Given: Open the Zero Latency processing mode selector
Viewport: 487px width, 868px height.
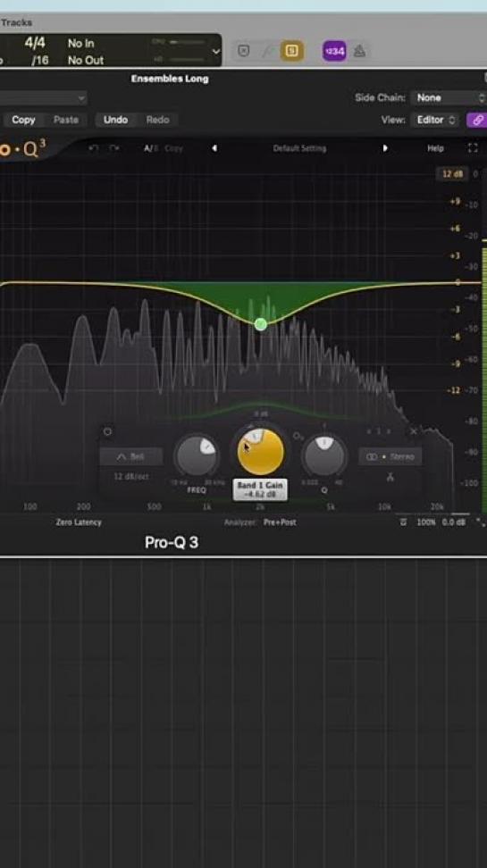Looking at the screenshot, I should tap(79, 522).
